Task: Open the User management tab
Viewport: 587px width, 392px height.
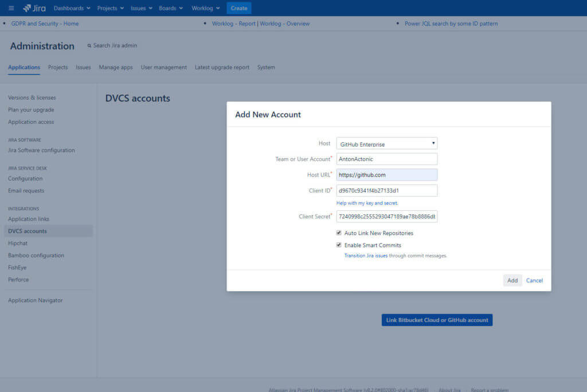Action: (x=163, y=68)
